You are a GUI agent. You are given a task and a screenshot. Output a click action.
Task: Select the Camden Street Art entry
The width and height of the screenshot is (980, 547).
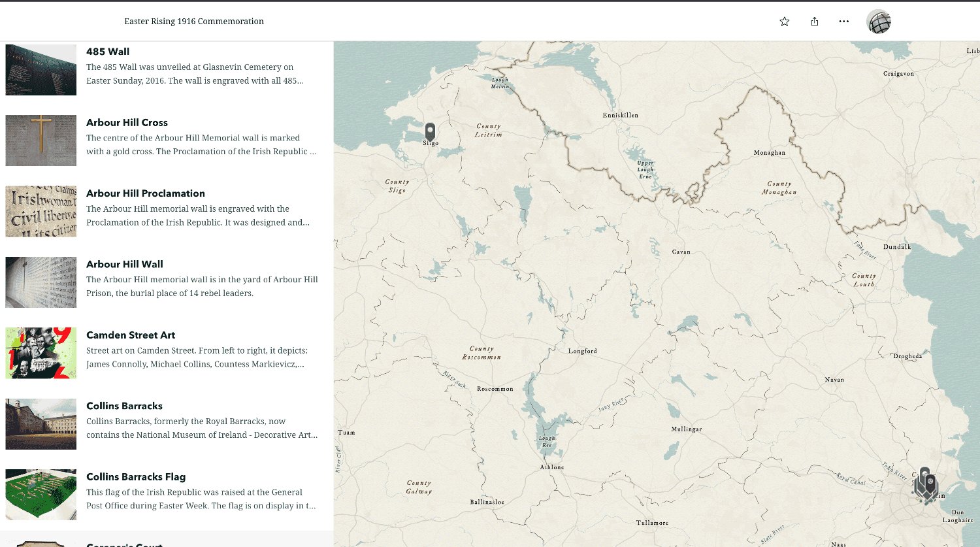click(130, 335)
